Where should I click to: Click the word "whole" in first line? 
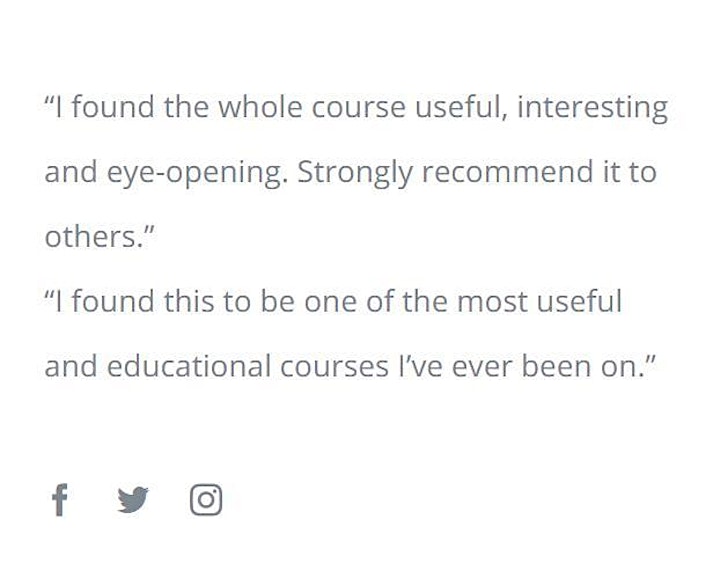click(x=260, y=107)
